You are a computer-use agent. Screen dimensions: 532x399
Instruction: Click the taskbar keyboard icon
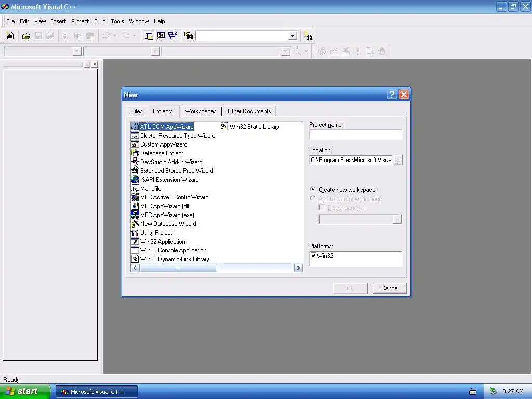click(473, 392)
